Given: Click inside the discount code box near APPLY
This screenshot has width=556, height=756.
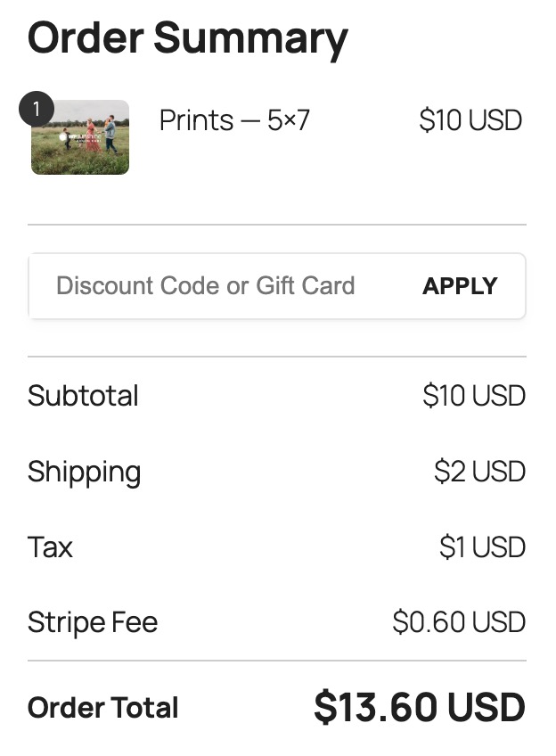Looking at the screenshot, I should tap(383, 286).
